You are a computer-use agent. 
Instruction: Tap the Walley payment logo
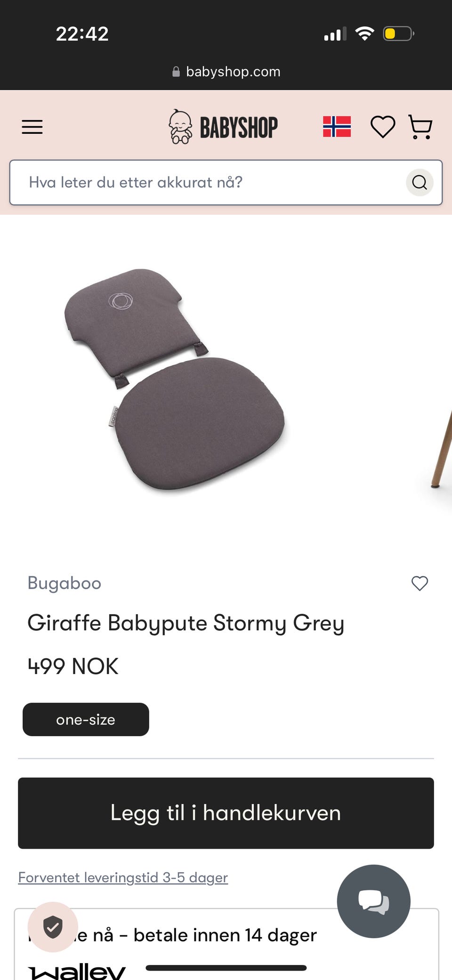(x=77, y=970)
